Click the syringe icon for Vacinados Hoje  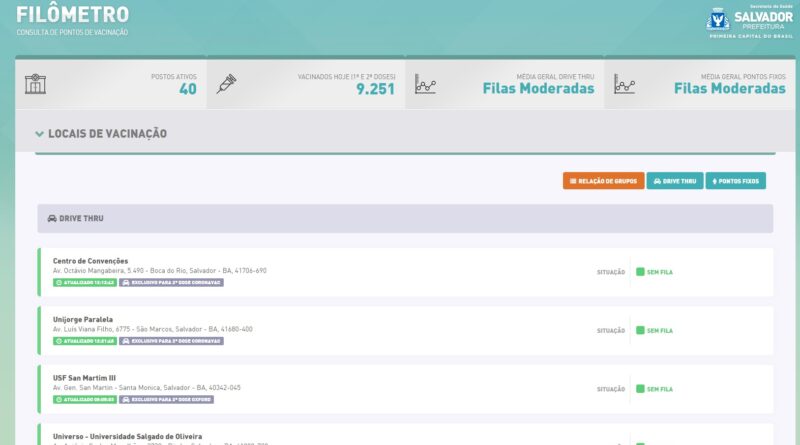pyautogui.click(x=227, y=84)
